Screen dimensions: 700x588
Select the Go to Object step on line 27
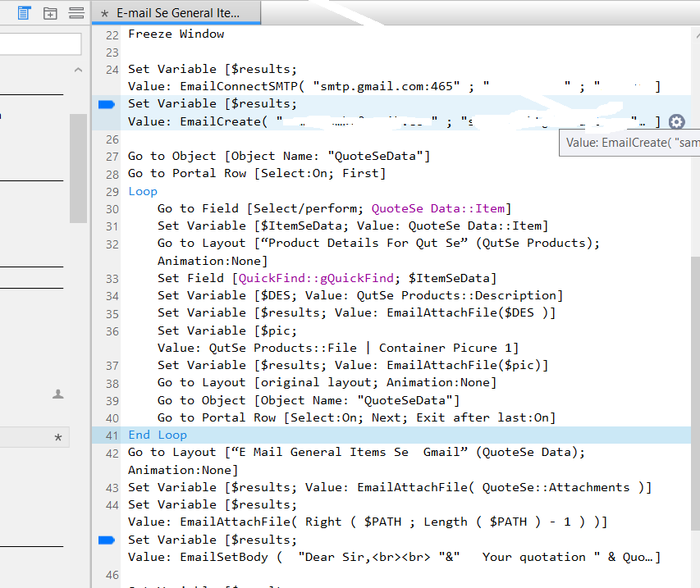[279, 156]
